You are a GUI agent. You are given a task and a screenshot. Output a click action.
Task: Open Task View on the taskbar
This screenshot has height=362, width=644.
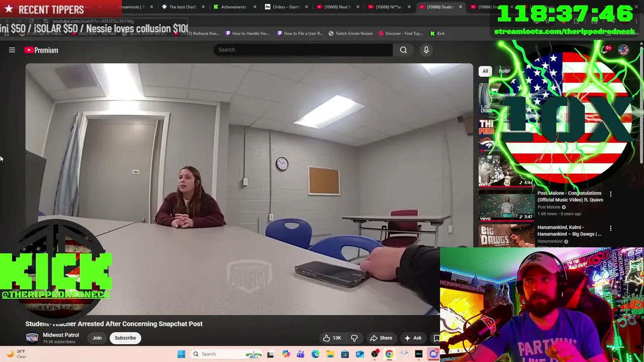pos(270,354)
